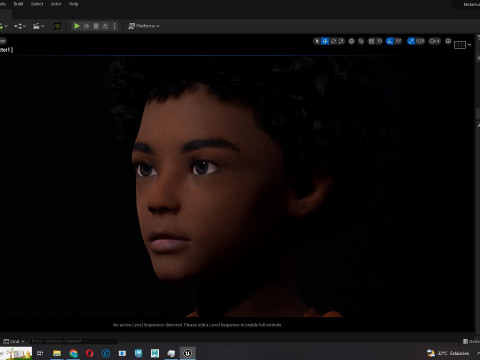This screenshot has height=360, width=480.
Task: Toggle grid position snapping
Action: pos(371,41)
